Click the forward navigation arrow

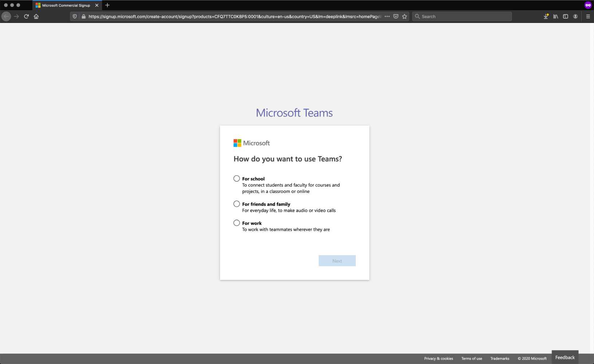tap(16, 16)
